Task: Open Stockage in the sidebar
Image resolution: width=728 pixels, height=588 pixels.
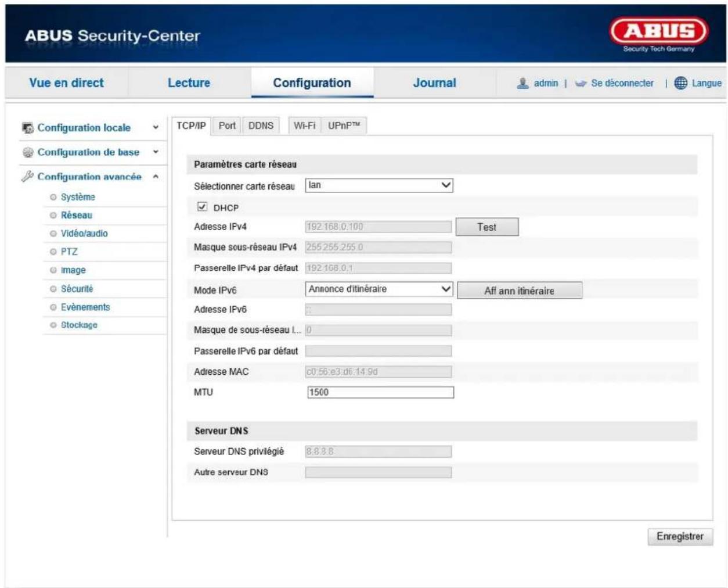Action: coord(79,325)
